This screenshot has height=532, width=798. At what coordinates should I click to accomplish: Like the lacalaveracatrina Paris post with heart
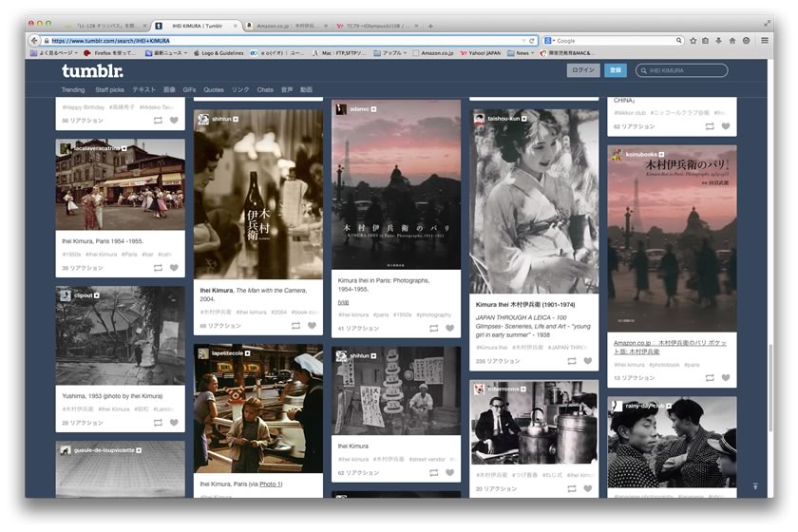tap(174, 268)
